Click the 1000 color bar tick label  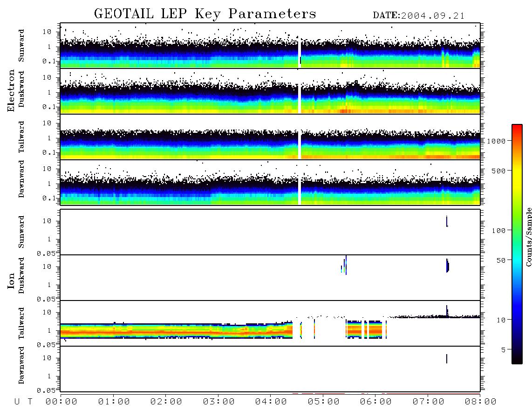(x=497, y=141)
